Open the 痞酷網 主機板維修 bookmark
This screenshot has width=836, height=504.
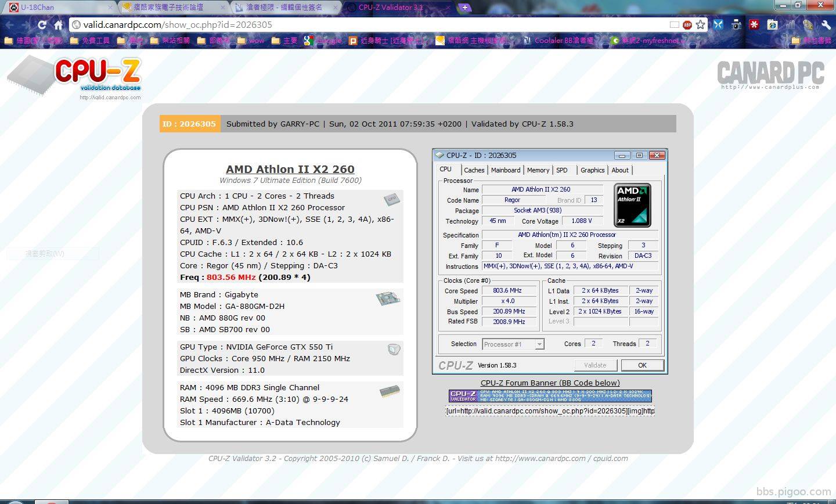[x=471, y=41]
